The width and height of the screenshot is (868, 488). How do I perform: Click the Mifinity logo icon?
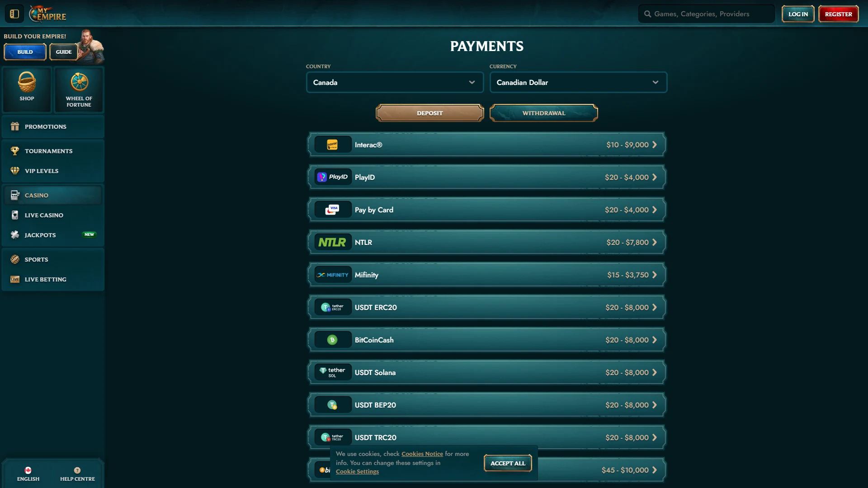tap(332, 275)
